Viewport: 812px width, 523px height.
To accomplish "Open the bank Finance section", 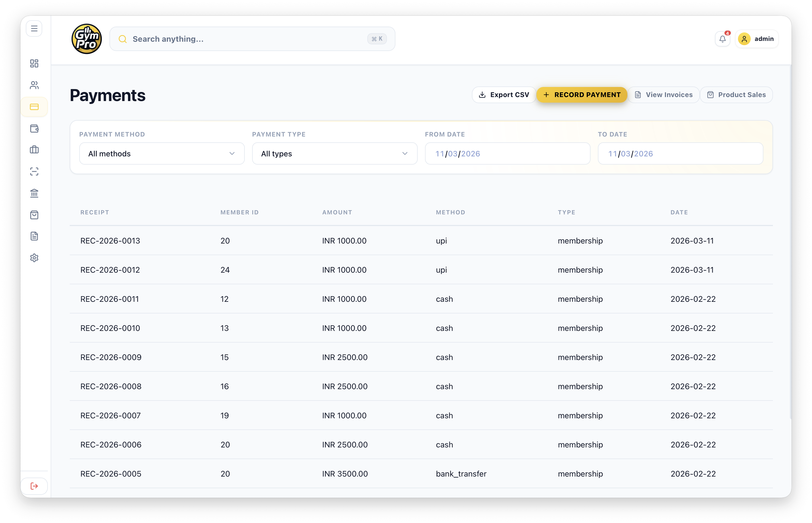I will click(x=34, y=193).
